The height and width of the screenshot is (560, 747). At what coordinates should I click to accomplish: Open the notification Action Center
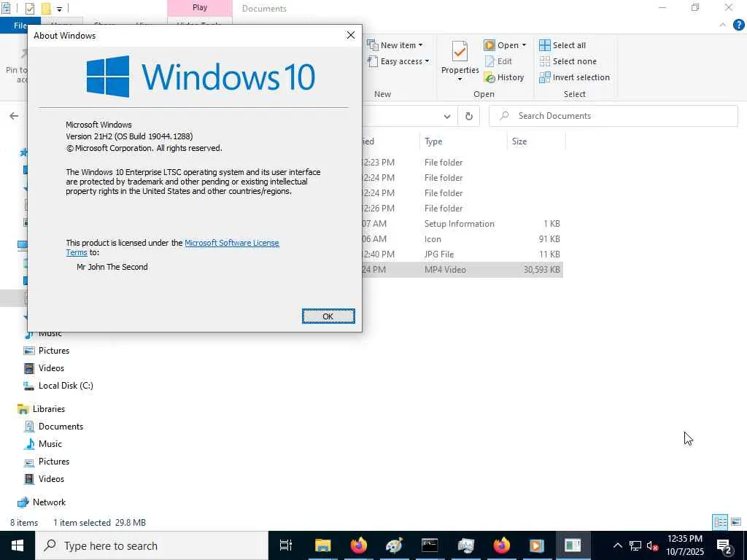(x=724, y=545)
